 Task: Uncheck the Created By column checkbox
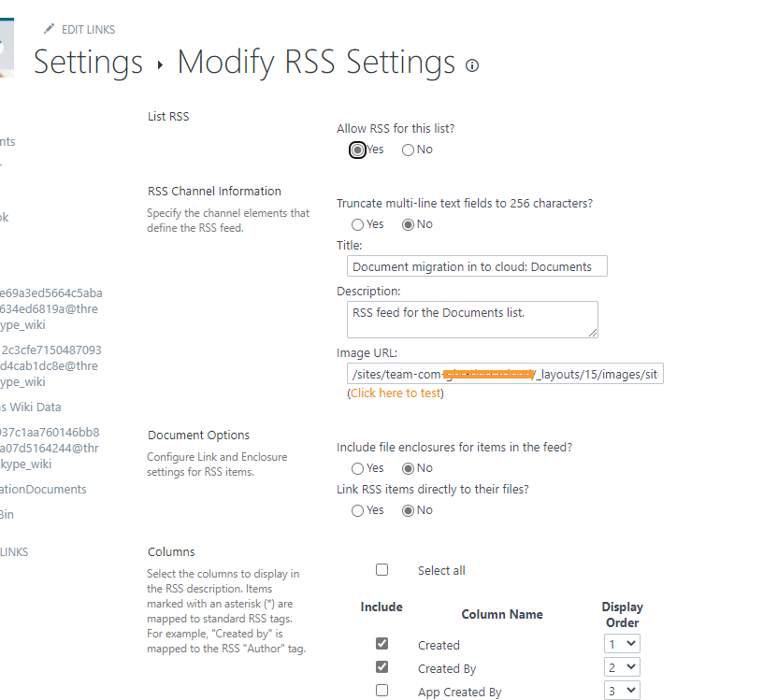[x=382, y=667]
